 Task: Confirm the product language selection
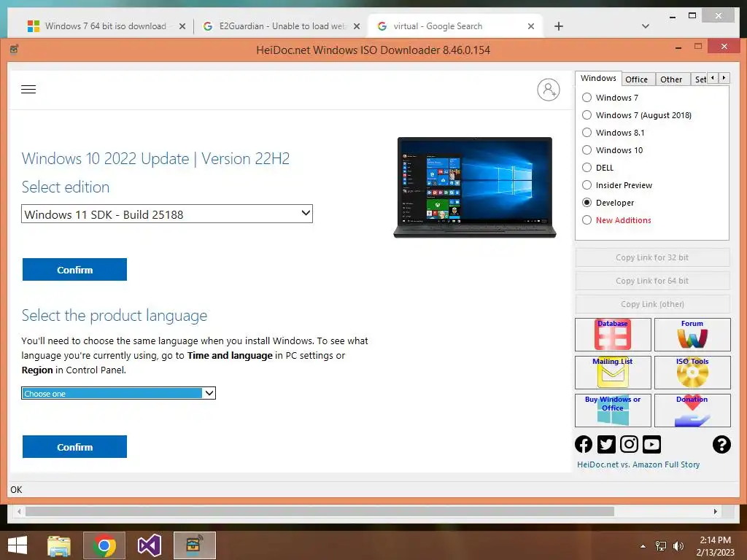[75, 447]
